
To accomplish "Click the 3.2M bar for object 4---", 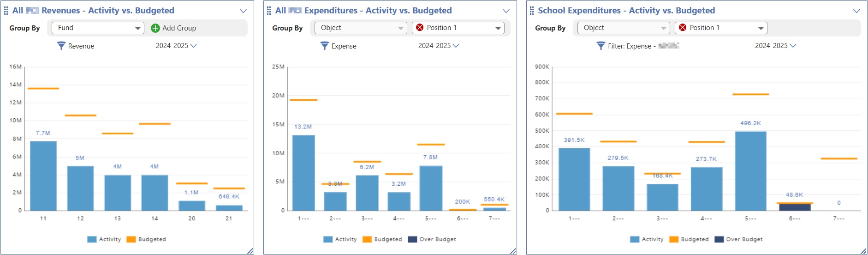I will pos(399,201).
